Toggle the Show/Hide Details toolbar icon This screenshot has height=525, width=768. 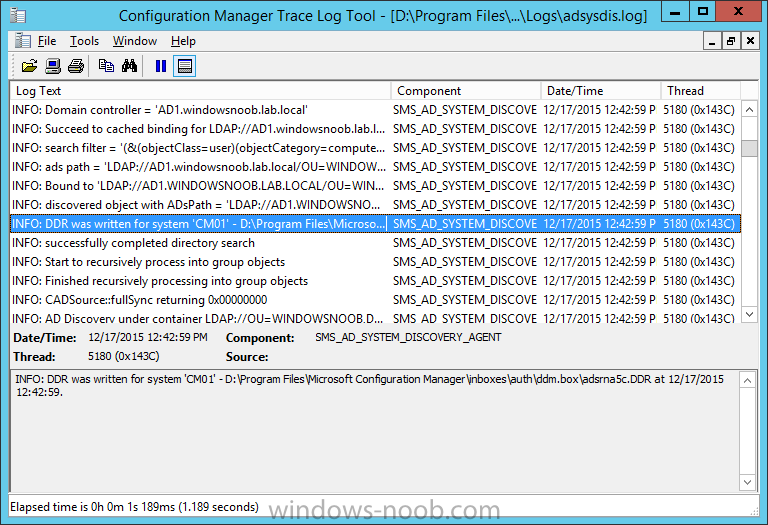tap(185, 66)
